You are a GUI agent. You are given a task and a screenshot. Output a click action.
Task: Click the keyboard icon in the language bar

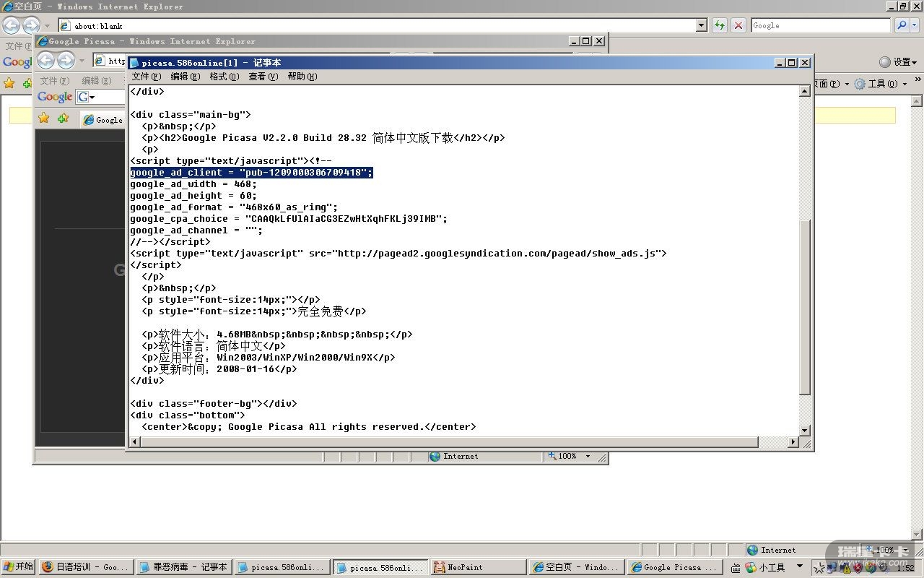tap(736, 568)
